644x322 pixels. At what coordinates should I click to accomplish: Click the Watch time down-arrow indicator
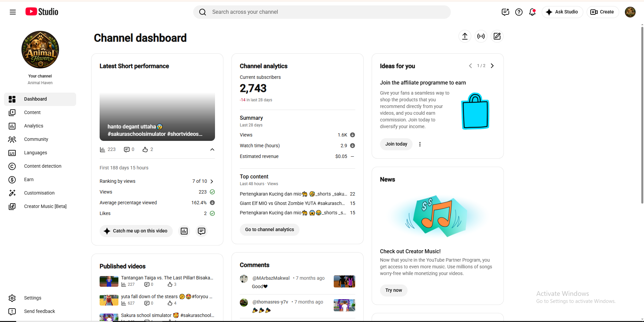tap(353, 146)
